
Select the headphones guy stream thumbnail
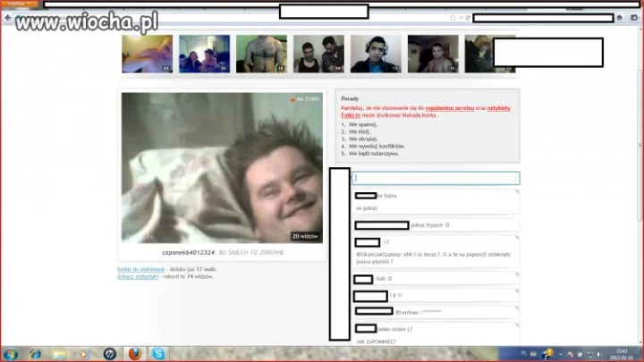pyautogui.click(x=376, y=54)
